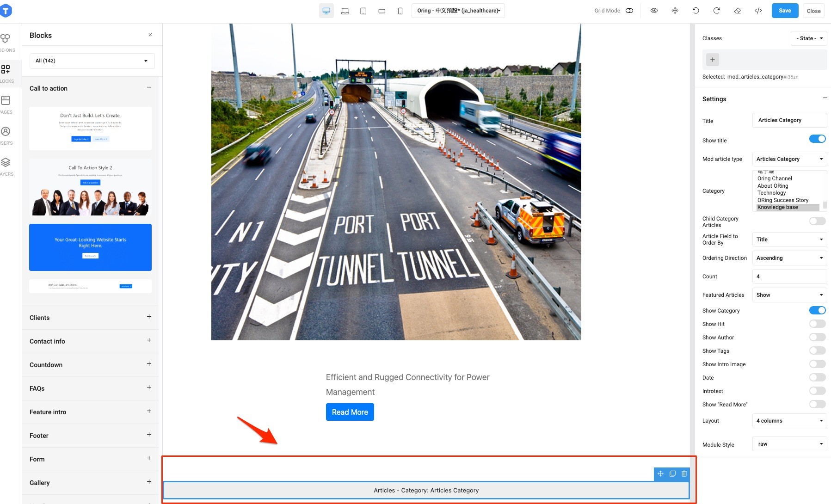Viewport: 831px width, 504px height.
Task: Select ORing Success Story category
Action: pyautogui.click(x=788, y=200)
